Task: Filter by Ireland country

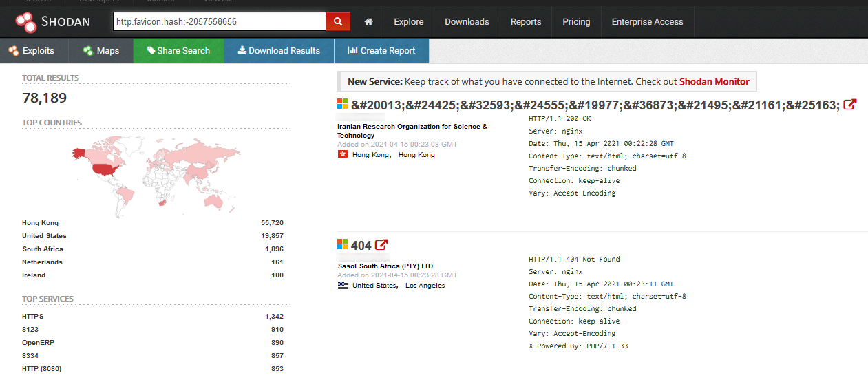Action: [x=34, y=275]
